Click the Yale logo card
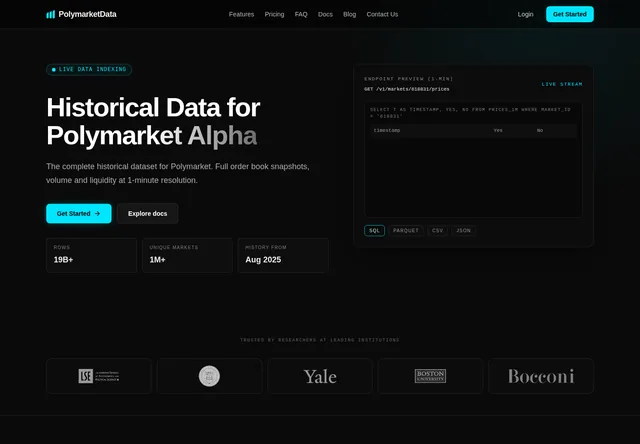 tap(320, 376)
